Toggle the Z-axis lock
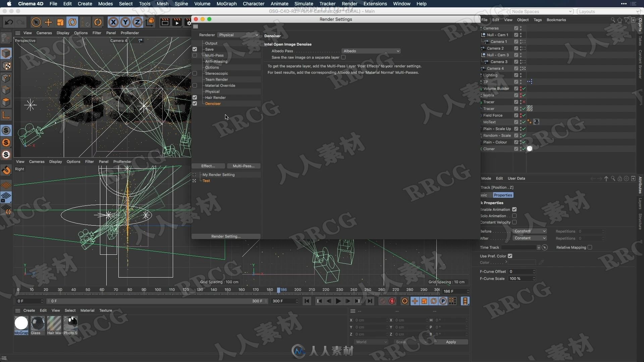644x362 pixels. click(138, 22)
